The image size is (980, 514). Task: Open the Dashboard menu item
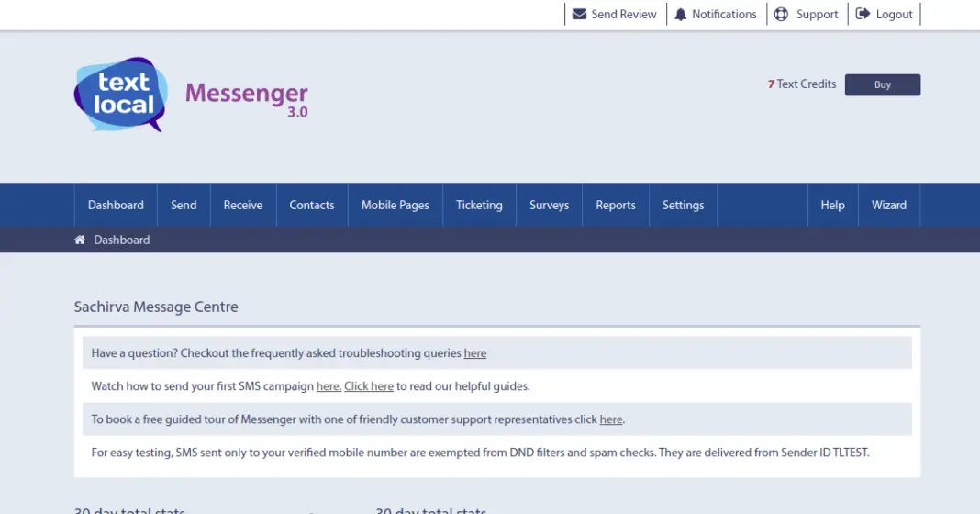pos(116,205)
